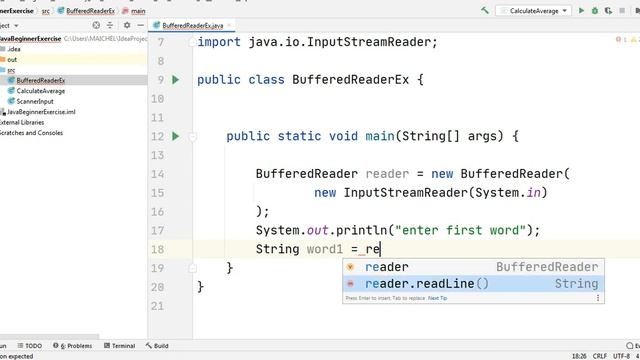Click the locate opened file target icon
This screenshot has width=640, height=360.
pos(96,25)
